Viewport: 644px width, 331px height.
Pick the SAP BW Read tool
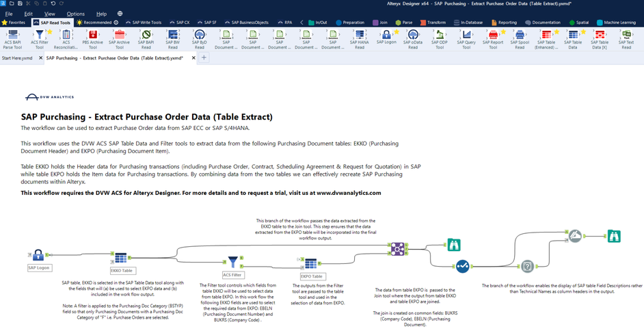173,40
